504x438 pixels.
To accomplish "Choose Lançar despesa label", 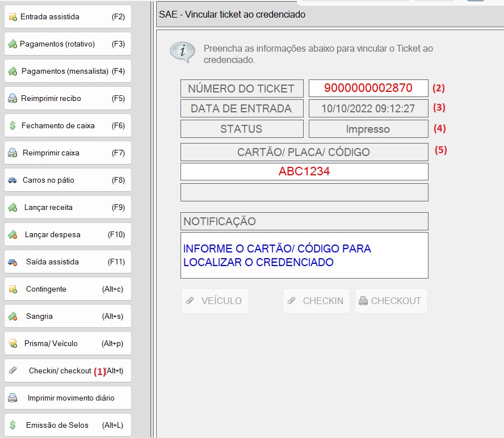I will tap(52, 234).
